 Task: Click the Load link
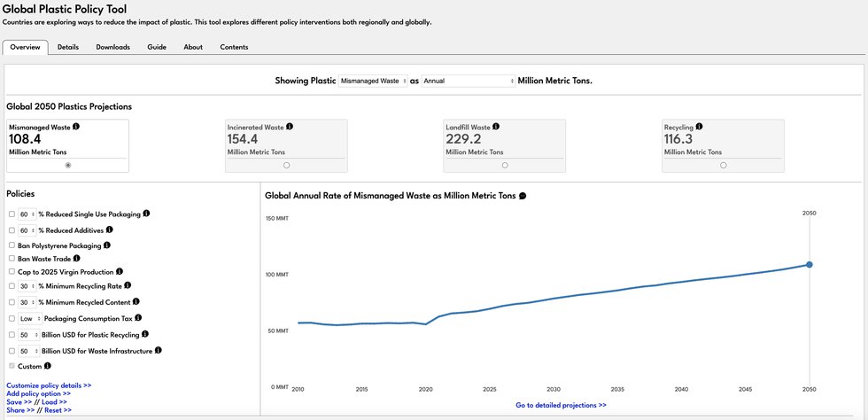click(x=54, y=401)
